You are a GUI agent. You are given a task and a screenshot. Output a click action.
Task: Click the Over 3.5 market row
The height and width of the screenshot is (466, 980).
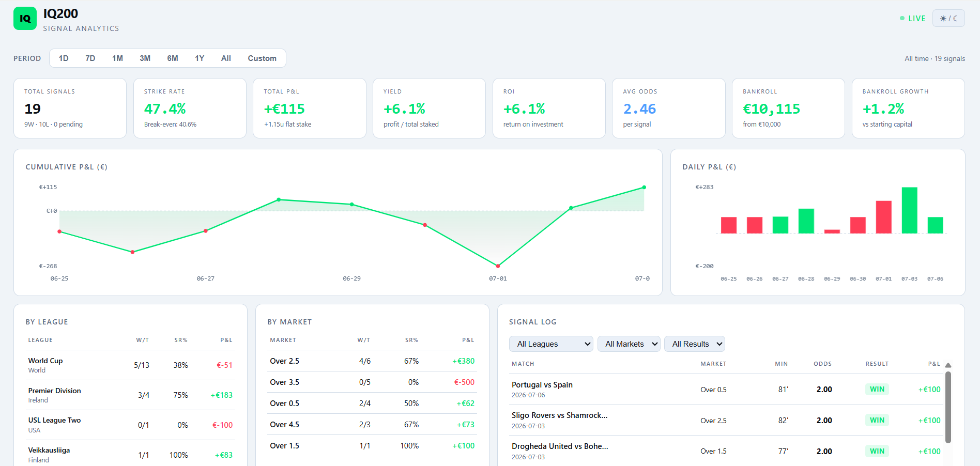[x=372, y=382]
